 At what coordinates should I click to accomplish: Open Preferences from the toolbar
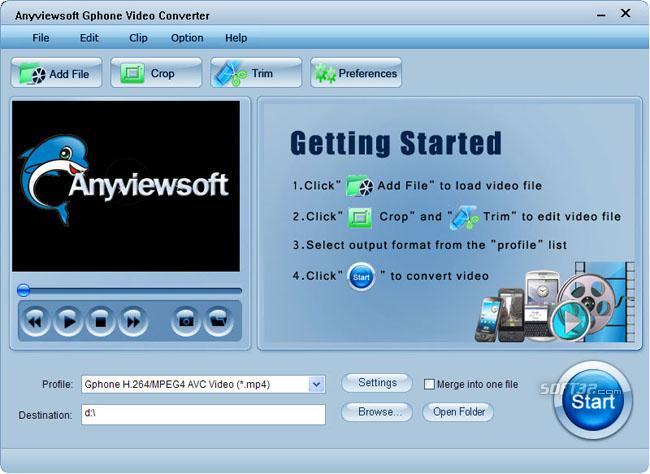tap(356, 73)
